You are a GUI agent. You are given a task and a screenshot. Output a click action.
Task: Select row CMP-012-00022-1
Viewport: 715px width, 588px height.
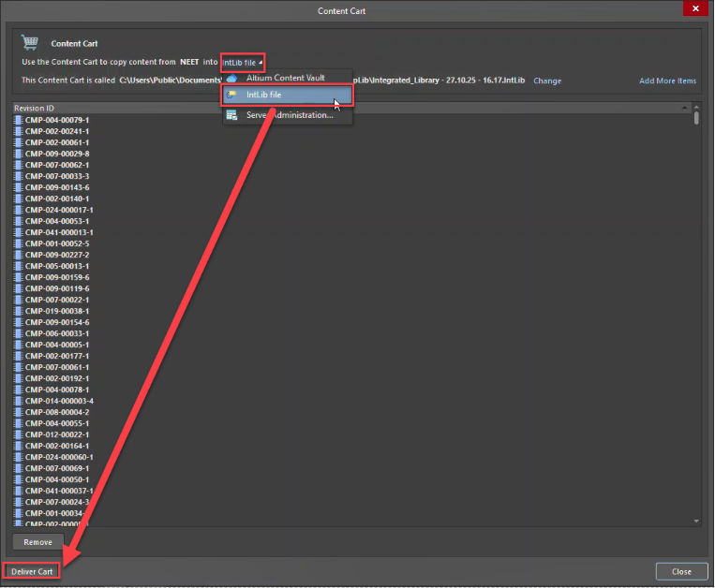(353, 434)
